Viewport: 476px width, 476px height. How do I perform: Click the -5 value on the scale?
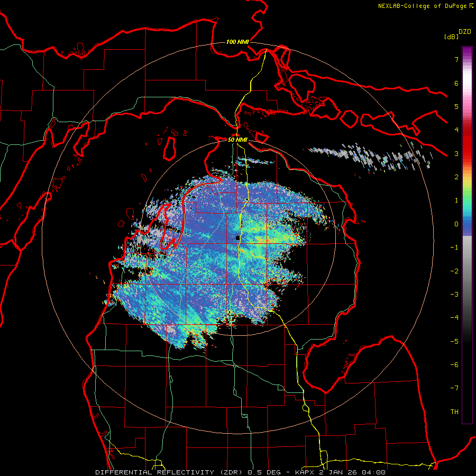point(454,342)
